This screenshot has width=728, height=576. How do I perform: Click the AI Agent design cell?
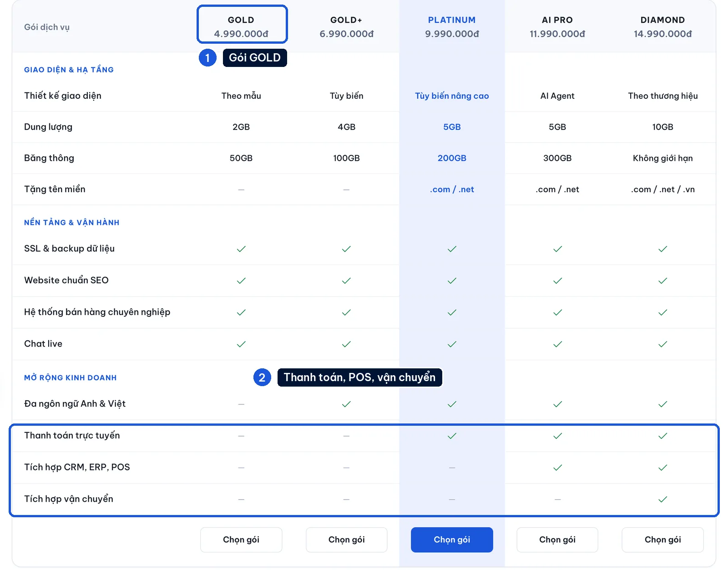557,96
